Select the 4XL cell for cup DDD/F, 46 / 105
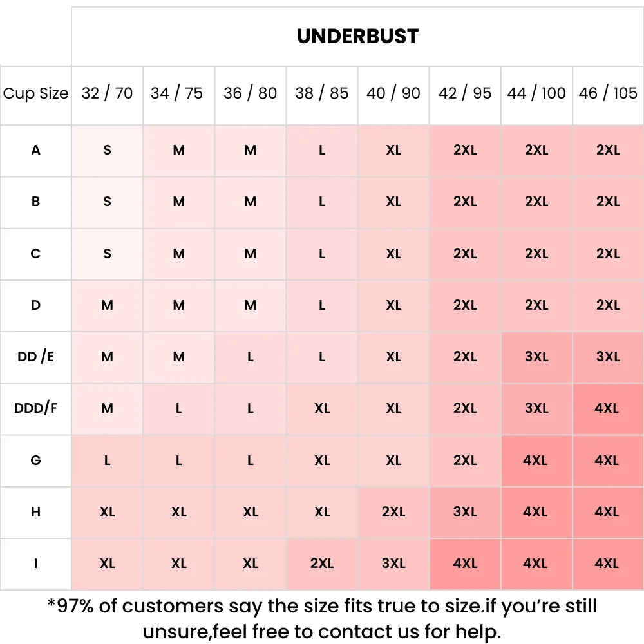This screenshot has height=644, width=644. point(607,408)
